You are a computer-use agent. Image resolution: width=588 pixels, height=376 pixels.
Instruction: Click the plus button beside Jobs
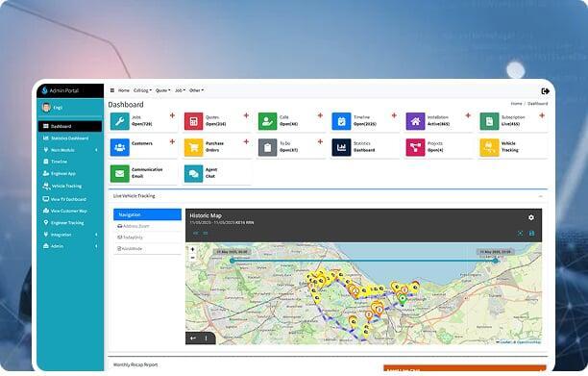pyautogui.click(x=172, y=115)
